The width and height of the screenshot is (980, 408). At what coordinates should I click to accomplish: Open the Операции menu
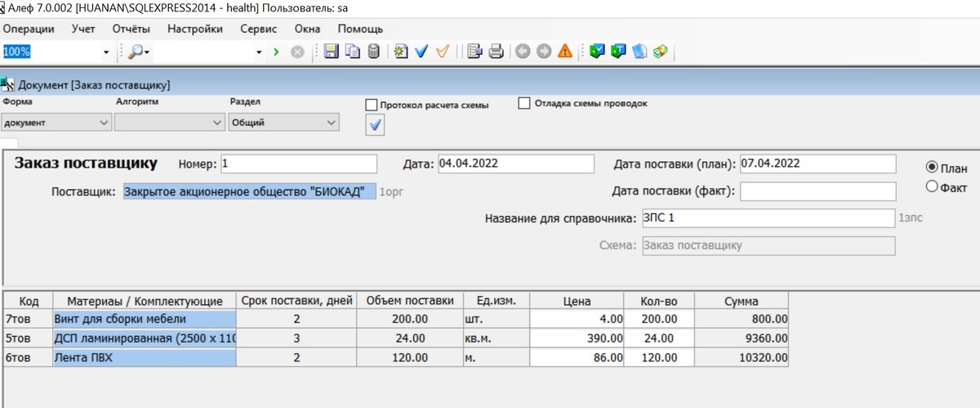[29, 29]
